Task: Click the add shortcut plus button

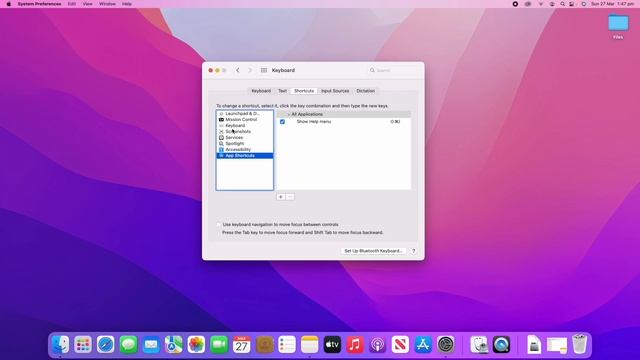Action: [281, 197]
